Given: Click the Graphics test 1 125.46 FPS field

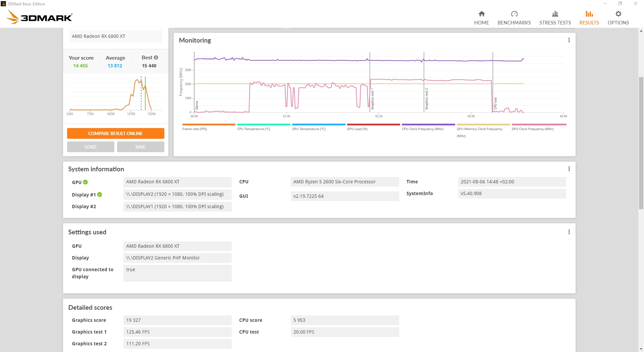Looking at the screenshot, I should [x=177, y=332].
